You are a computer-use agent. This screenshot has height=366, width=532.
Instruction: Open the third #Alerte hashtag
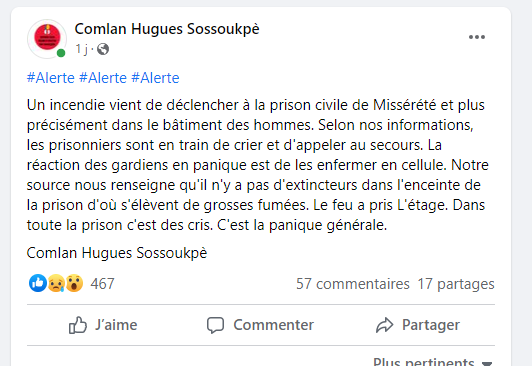[155, 78]
